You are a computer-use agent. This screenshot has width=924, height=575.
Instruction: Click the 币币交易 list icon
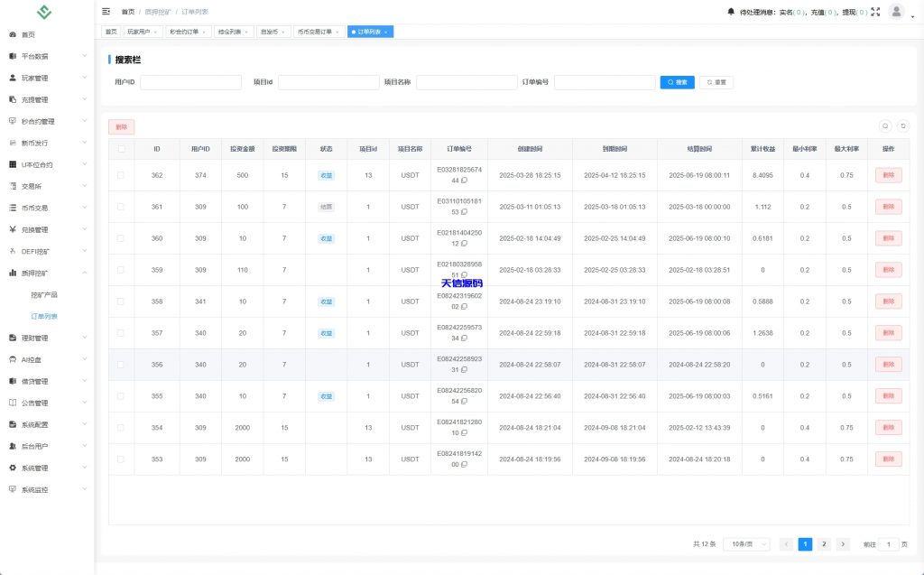tap(13, 208)
